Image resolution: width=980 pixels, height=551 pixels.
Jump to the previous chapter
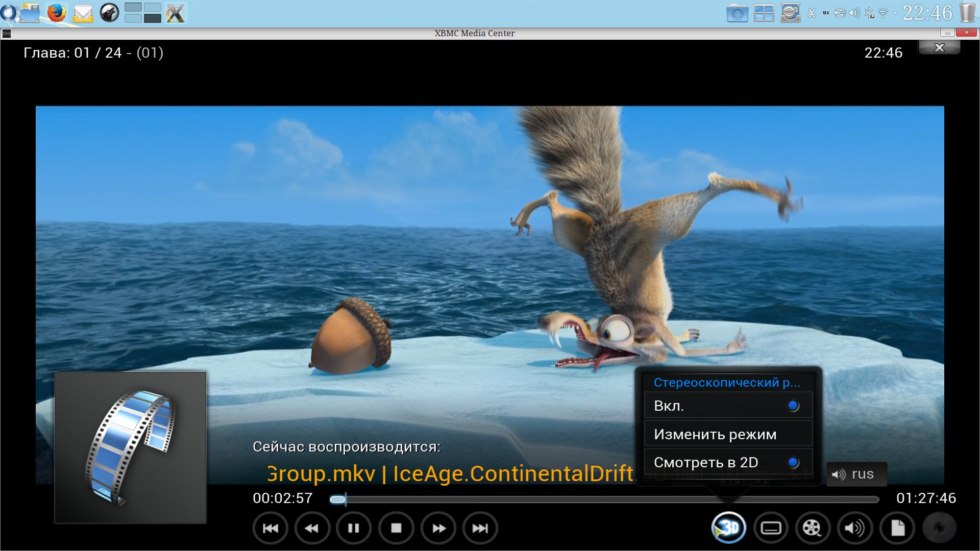pyautogui.click(x=271, y=528)
